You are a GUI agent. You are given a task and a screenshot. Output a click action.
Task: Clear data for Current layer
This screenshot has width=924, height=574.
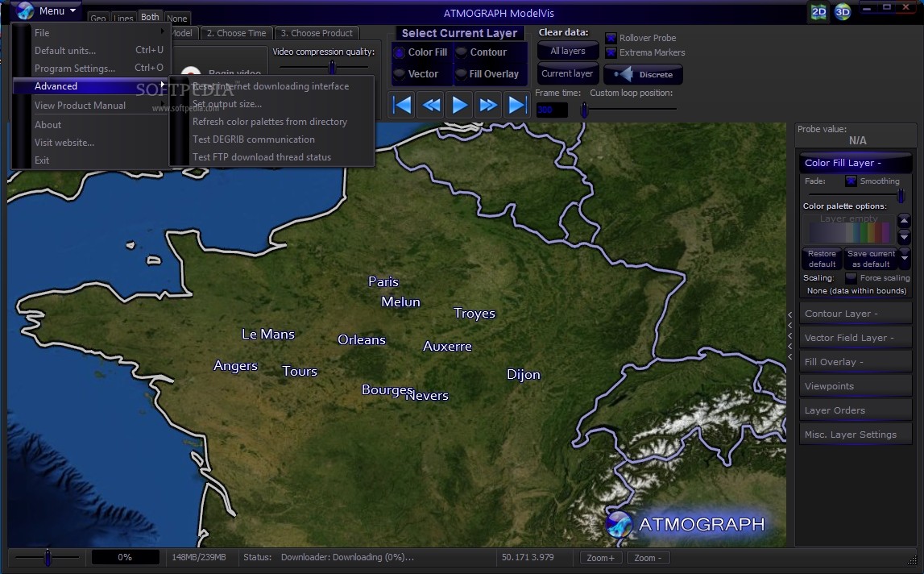point(567,73)
